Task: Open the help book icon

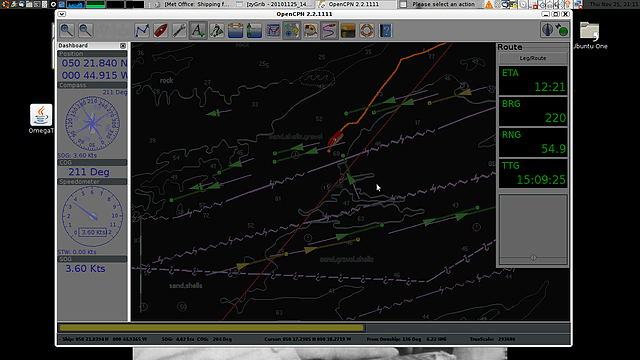Action: click(385, 31)
